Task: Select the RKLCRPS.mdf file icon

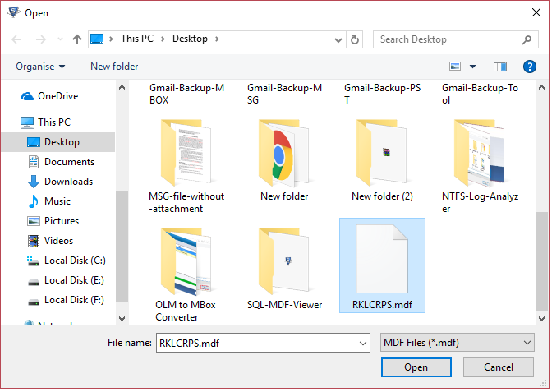Action: coord(382,259)
